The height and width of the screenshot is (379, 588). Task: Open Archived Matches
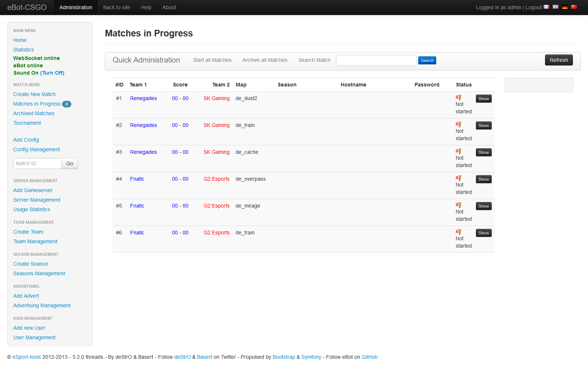tap(34, 113)
